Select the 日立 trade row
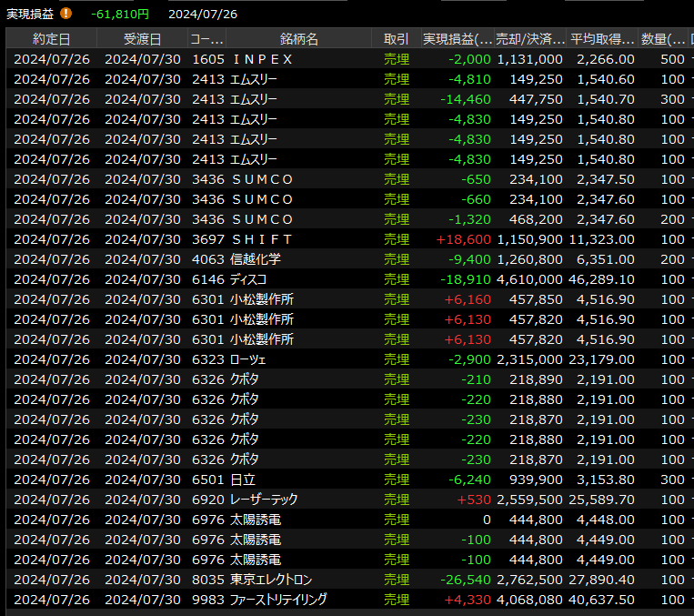Screen dimensions: 694x616 coord(246,480)
